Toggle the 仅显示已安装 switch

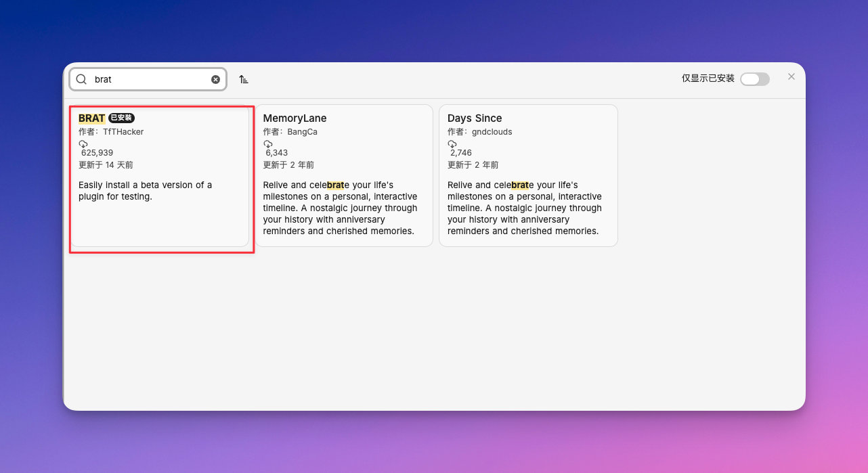[x=754, y=79]
